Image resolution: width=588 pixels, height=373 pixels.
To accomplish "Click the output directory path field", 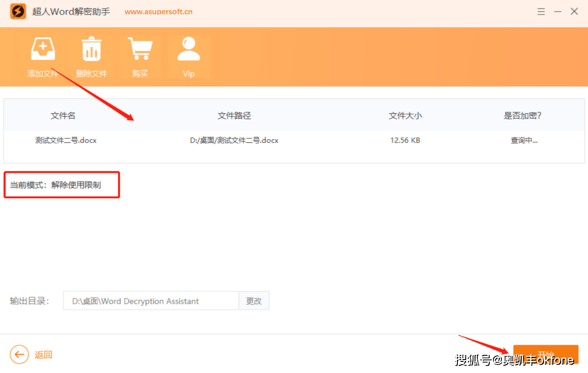I will pos(151,301).
